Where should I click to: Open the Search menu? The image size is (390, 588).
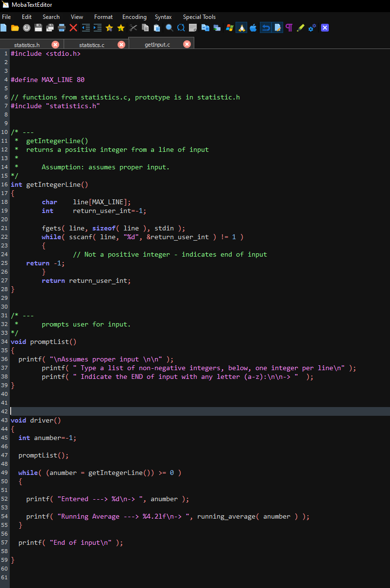coord(51,17)
